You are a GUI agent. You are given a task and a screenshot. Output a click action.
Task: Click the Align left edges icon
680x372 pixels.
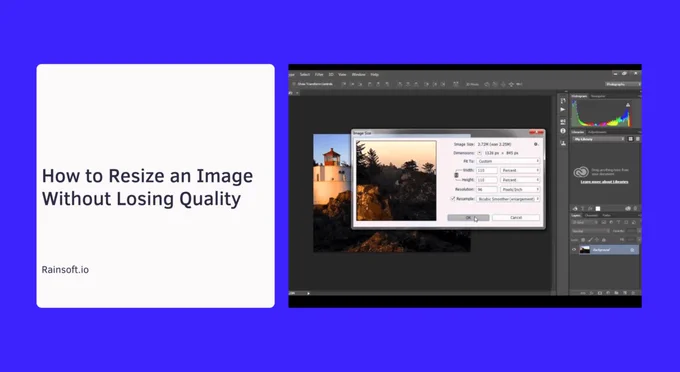(370, 84)
